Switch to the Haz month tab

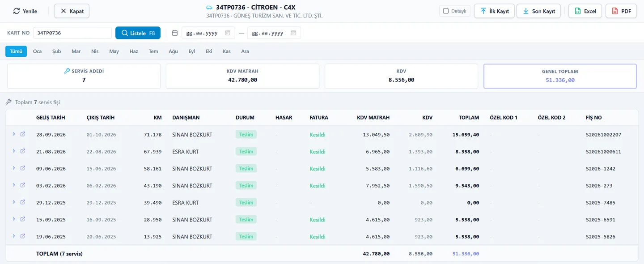coord(134,51)
